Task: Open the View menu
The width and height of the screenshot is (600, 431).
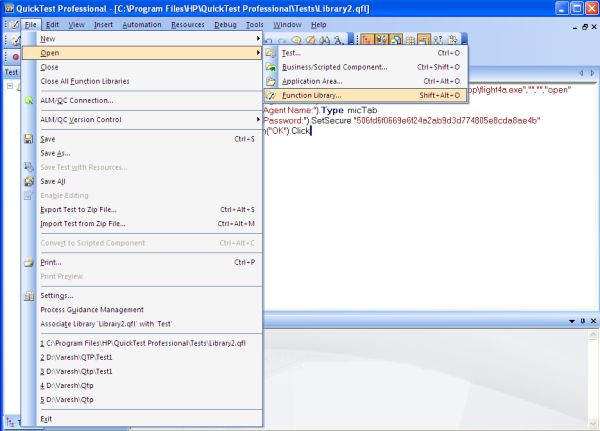Action: point(77,25)
